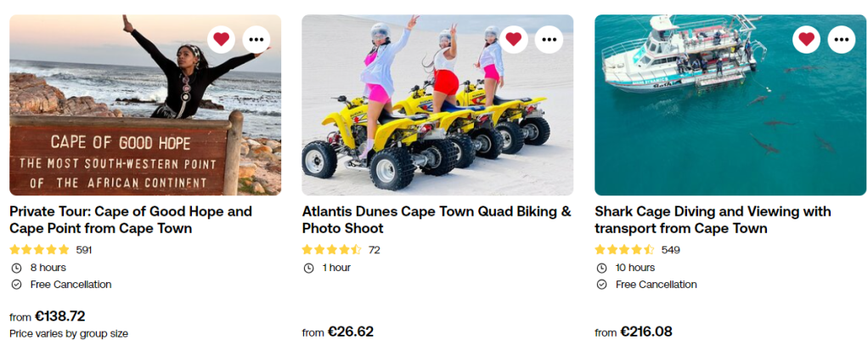868x351 pixels.
Task: Click the star rating with 72 reviews
Action: point(332,250)
